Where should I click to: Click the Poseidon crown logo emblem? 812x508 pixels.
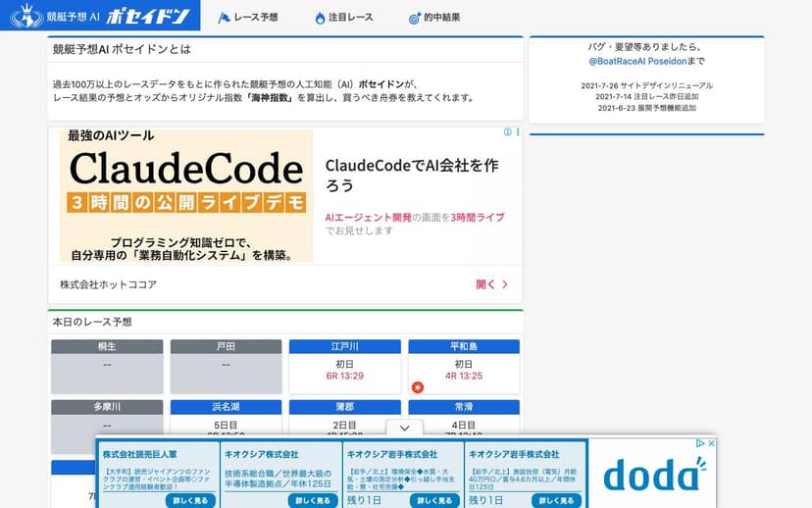click(x=26, y=16)
